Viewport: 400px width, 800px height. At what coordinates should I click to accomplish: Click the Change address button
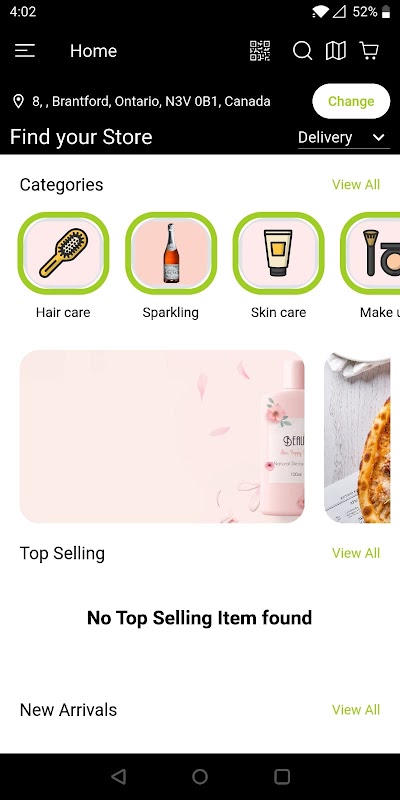click(x=351, y=101)
